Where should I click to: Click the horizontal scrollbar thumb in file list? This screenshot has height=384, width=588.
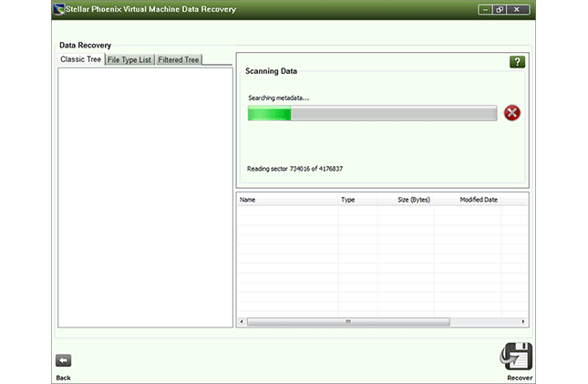347,322
